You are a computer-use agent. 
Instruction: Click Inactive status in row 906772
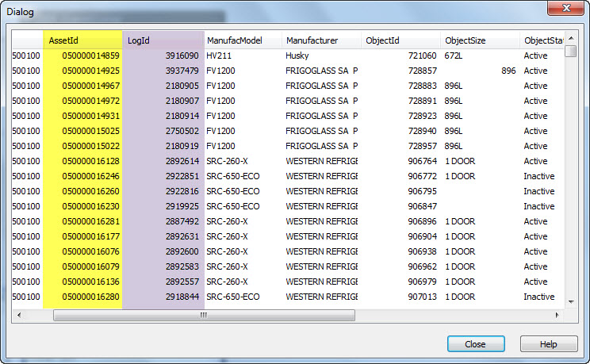[538, 176]
